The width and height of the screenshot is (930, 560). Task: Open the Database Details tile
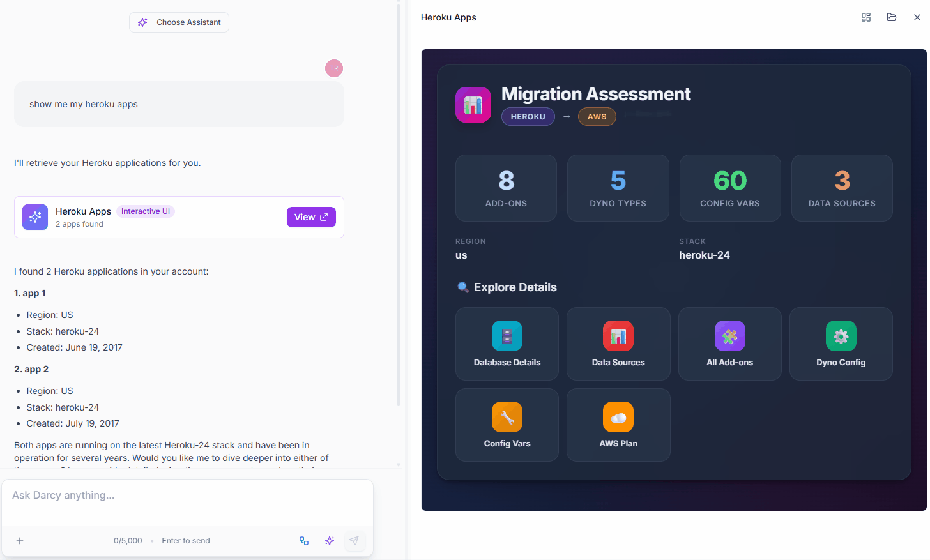click(x=507, y=344)
